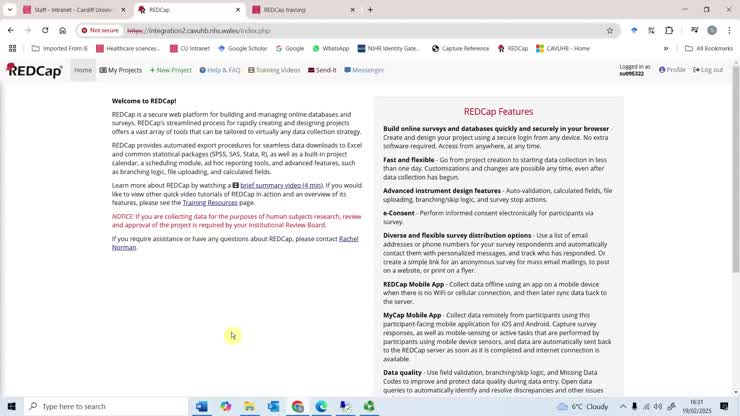This screenshot has height=416, width=740.
Task: Click the brief summary video link
Action: pos(281,185)
